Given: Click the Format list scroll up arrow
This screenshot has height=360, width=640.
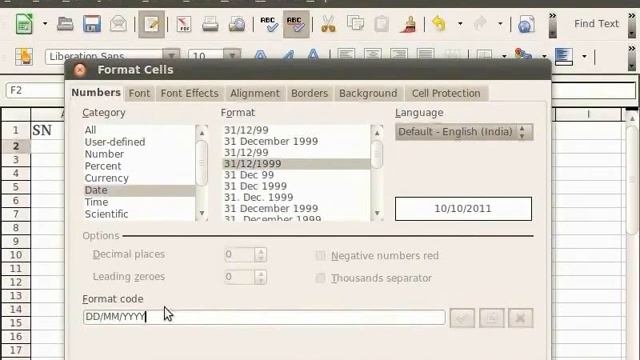Looking at the screenshot, I should click(377, 133).
